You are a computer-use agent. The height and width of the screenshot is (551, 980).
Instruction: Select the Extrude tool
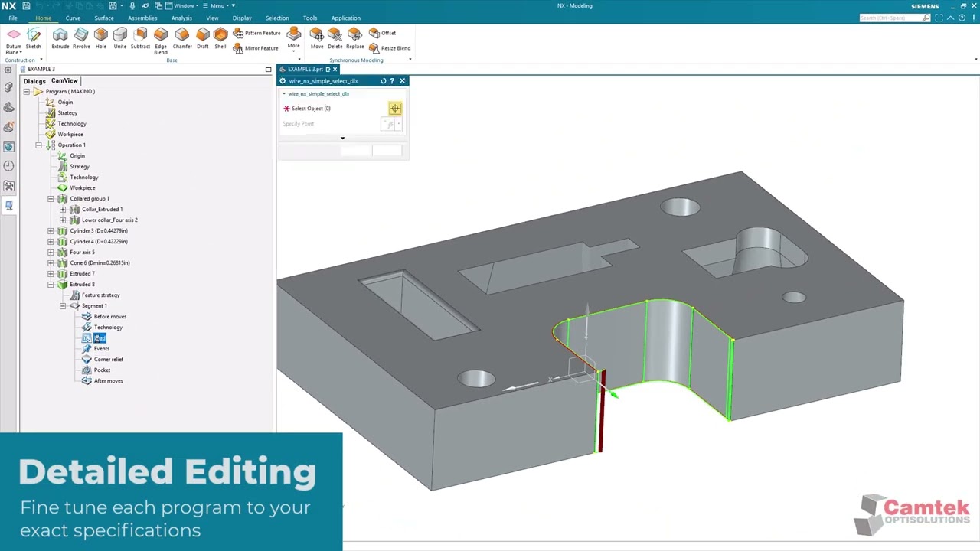pos(60,38)
